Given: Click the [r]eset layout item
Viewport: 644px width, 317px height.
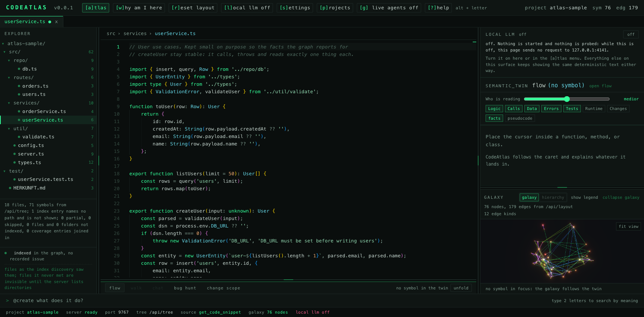Looking at the screenshot, I should pos(193,8).
